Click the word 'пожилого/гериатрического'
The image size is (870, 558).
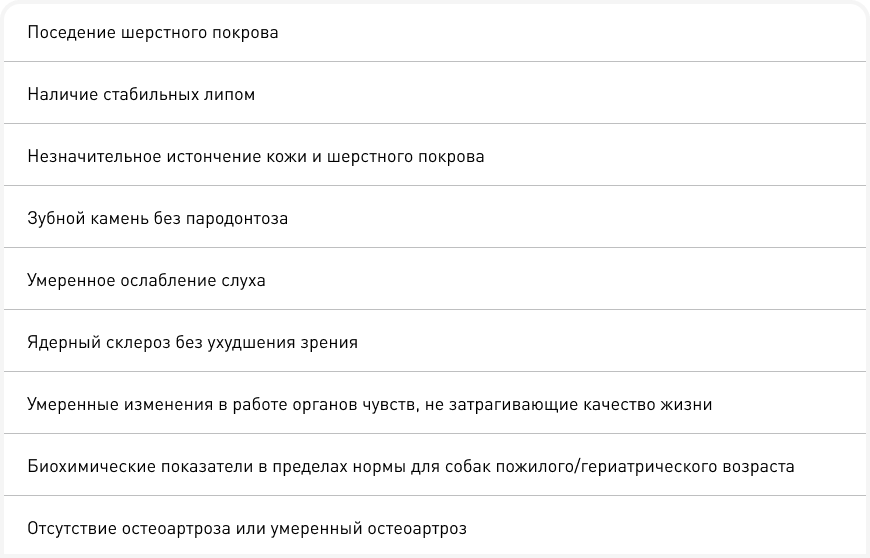pos(613,467)
